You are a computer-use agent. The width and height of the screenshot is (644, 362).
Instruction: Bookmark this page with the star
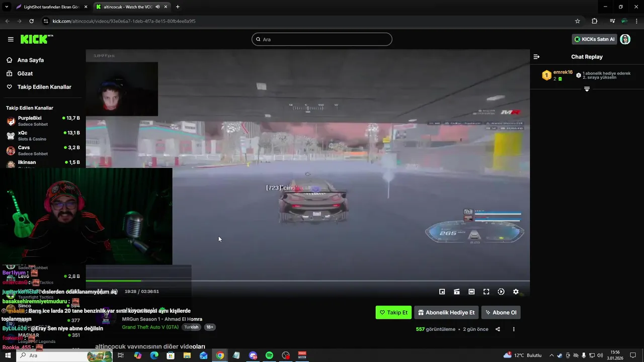[x=578, y=21]
